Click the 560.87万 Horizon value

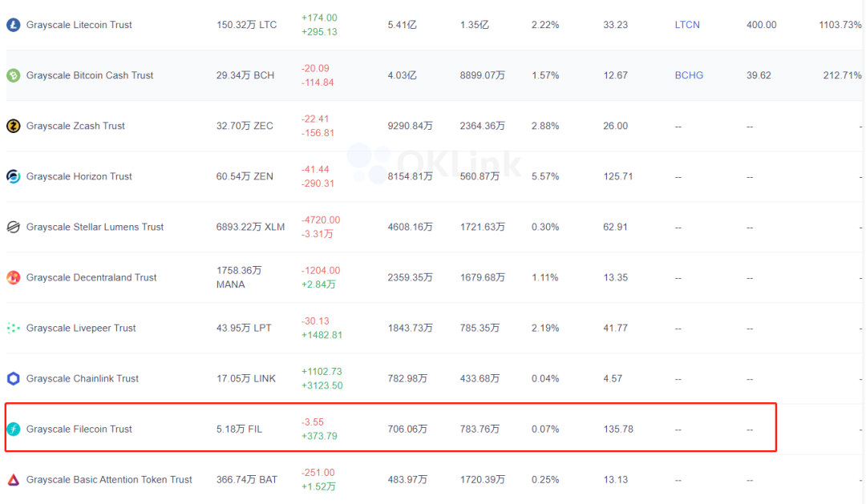(x=480, y=176)
